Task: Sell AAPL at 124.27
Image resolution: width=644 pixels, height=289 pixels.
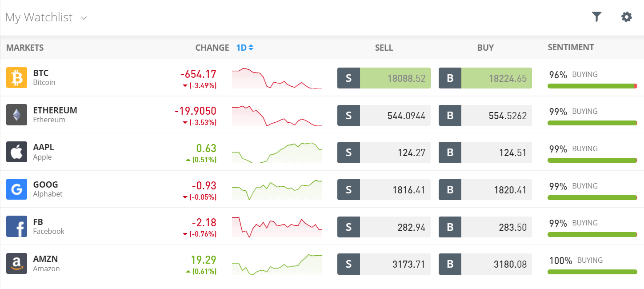Action: [384, 153]
